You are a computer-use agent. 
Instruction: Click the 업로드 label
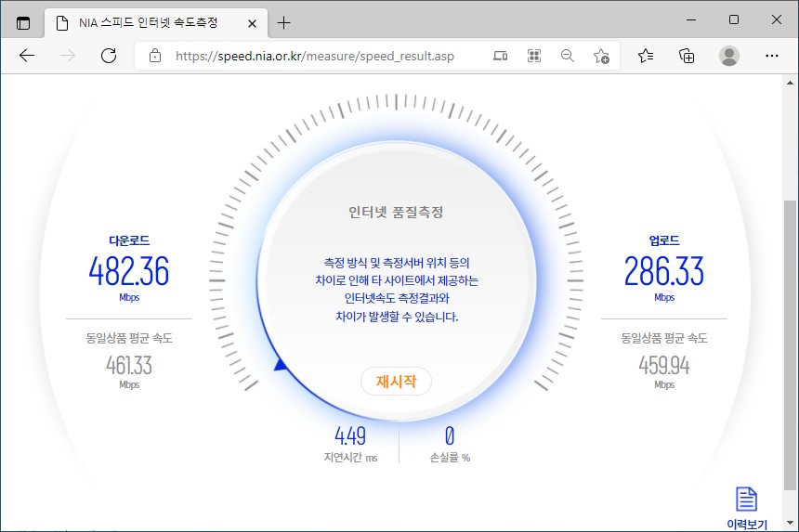(664, 240)
